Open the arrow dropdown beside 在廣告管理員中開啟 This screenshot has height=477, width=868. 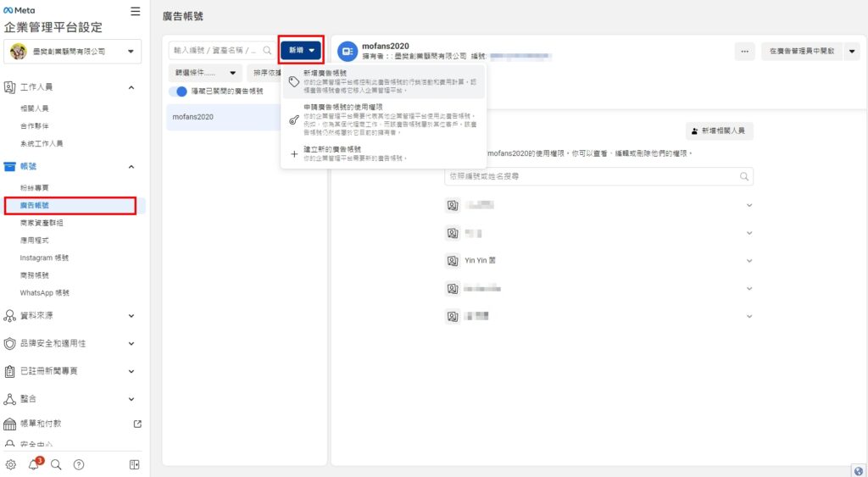pyautogui.click(x=852, y=52)
